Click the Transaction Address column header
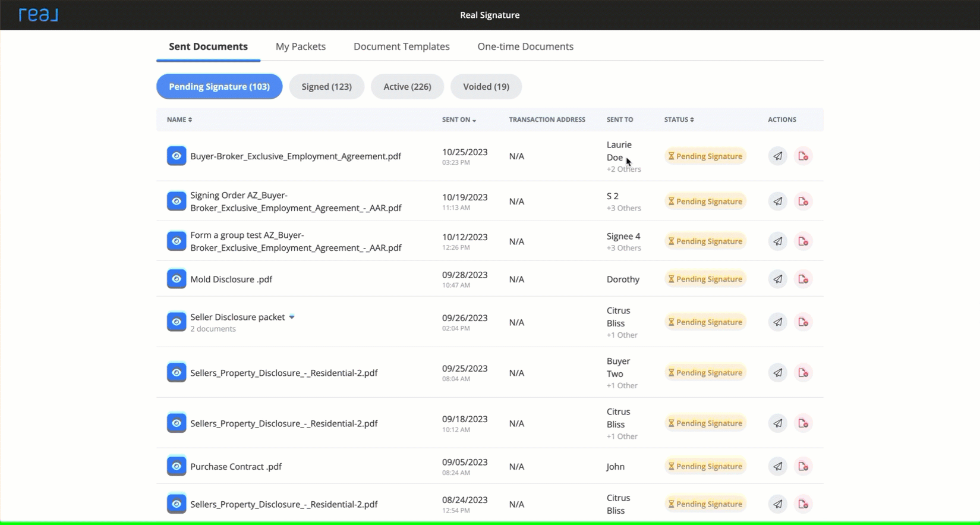This screenshot has width=980, height=525. pos(547,120)
